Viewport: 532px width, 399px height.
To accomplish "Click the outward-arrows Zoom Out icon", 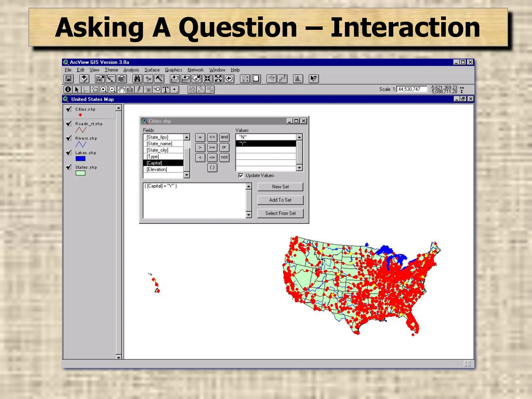I will (218, 78).
